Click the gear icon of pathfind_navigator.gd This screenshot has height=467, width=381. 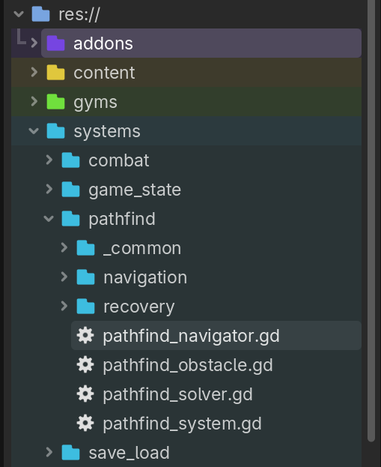(x=85, y=335)
